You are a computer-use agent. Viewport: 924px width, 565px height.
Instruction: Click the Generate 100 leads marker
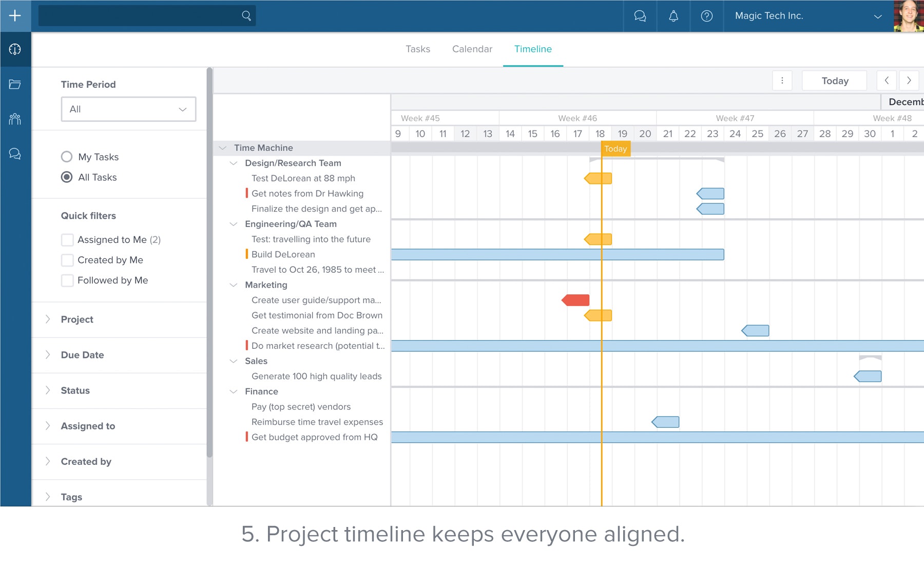[x=868, y=376]
